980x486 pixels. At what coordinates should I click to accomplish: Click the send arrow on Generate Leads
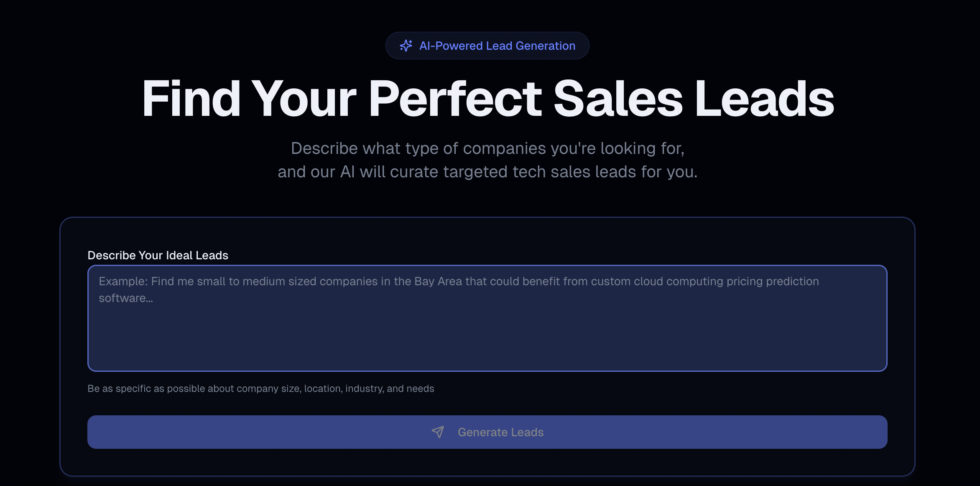click(x=437, y=432)
